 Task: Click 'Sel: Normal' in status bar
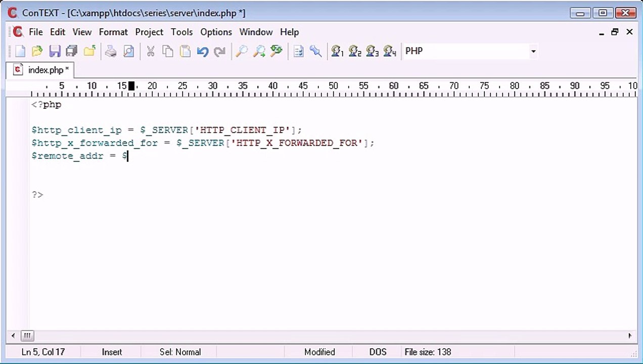coord(180,352)
